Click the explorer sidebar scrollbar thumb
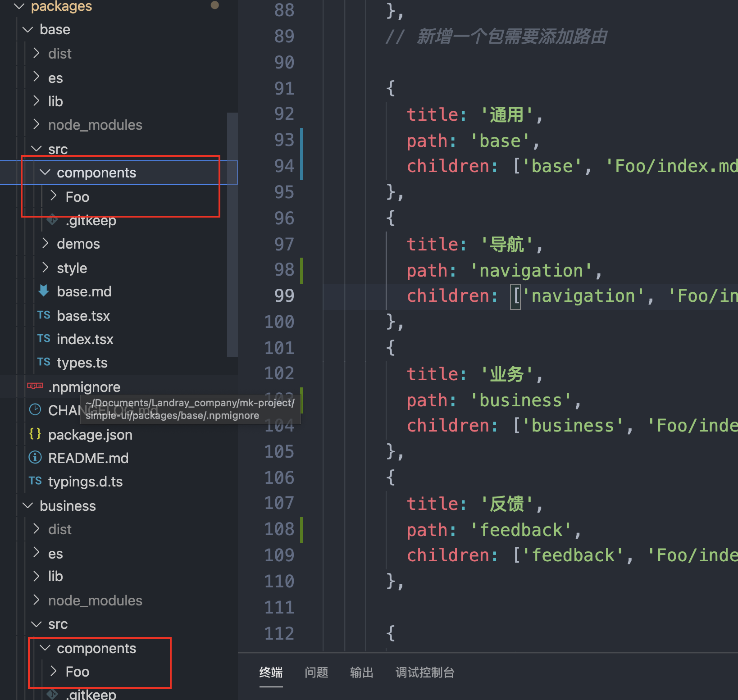 232,234
